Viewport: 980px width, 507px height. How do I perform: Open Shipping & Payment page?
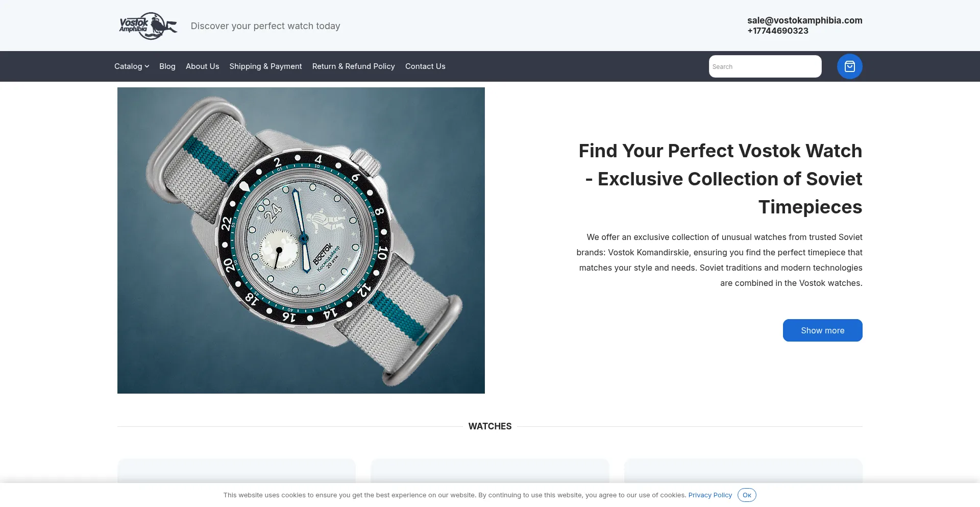pos(265,66)
